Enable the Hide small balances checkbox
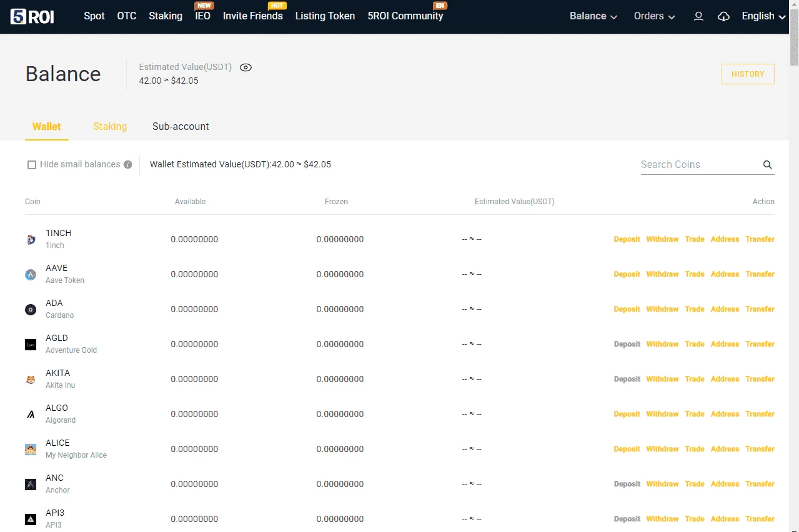The height and width of the screenshot is (532, 799). pos(32,165)
